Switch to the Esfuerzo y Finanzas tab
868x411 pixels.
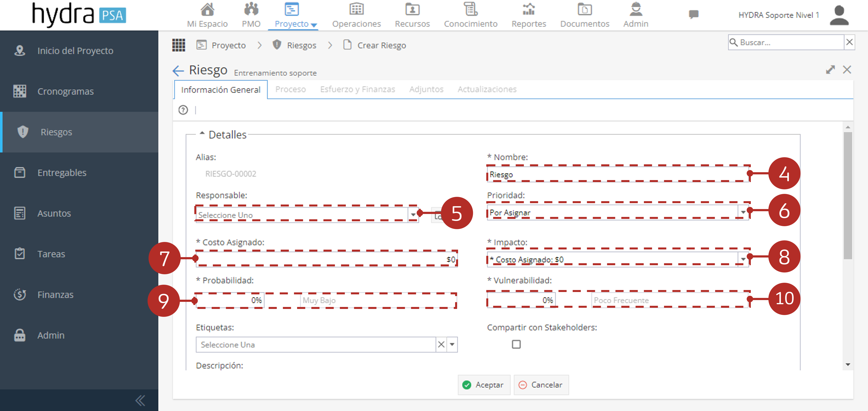coord(357,89)
